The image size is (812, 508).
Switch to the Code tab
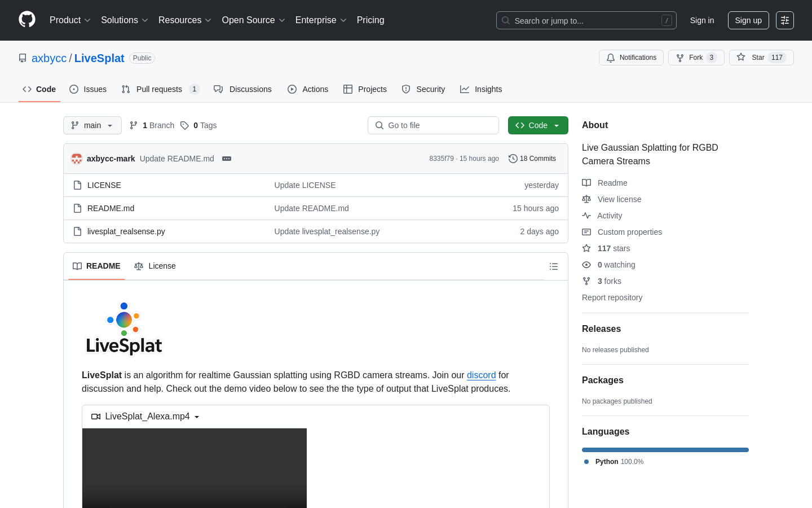(x=39, y=89)
